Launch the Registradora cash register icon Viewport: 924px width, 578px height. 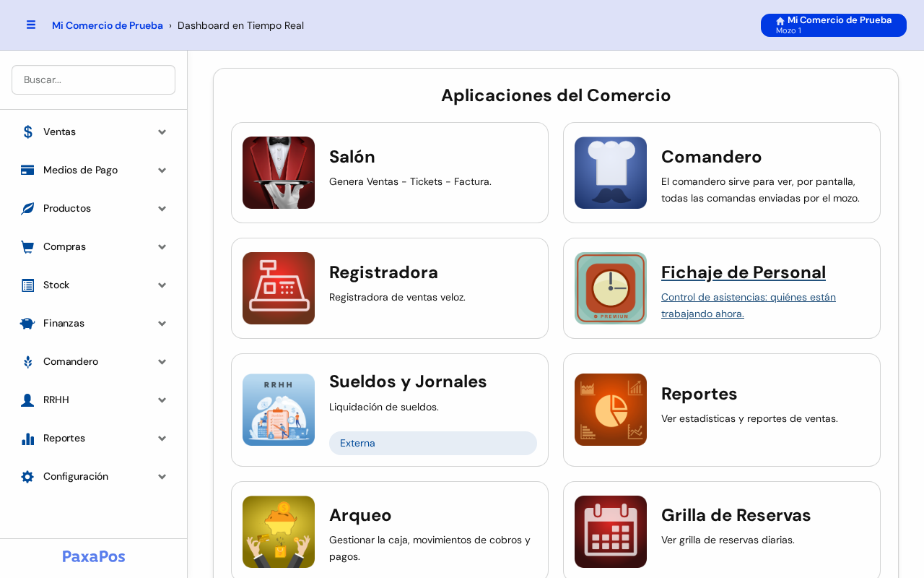pos(279,288)
